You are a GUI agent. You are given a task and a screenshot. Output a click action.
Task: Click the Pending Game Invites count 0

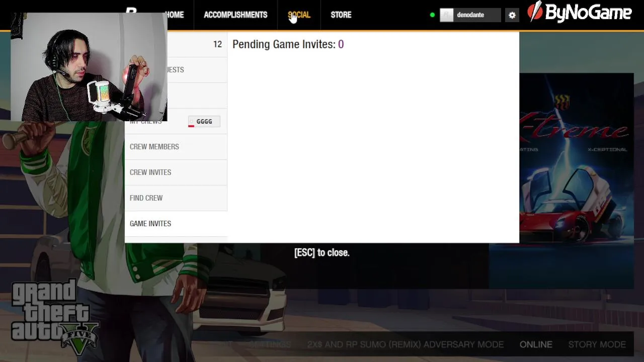coord(341,44)
